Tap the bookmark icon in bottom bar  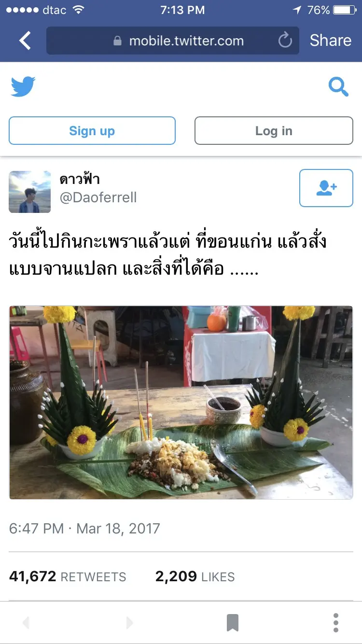(233, 623)
